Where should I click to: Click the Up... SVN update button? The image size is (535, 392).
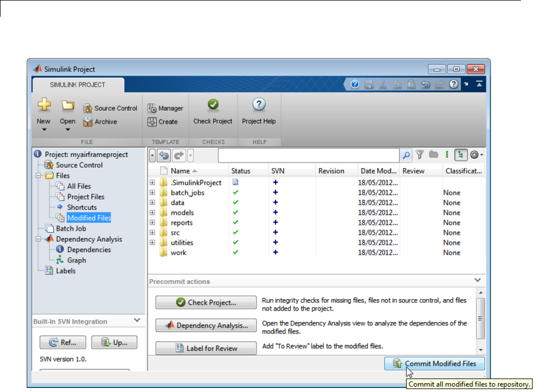(114, 342)
